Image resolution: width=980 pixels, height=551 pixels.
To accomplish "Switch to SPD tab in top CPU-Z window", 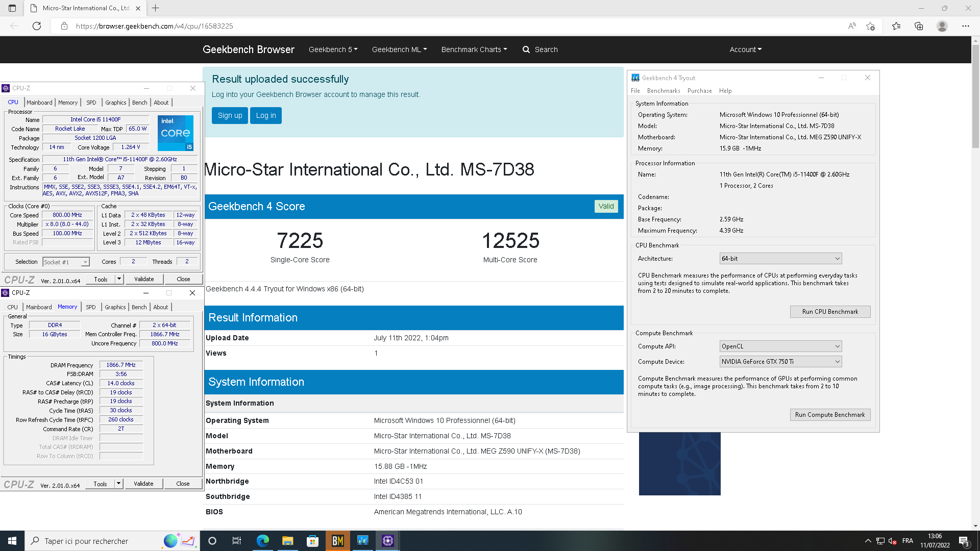I will 91,103.
